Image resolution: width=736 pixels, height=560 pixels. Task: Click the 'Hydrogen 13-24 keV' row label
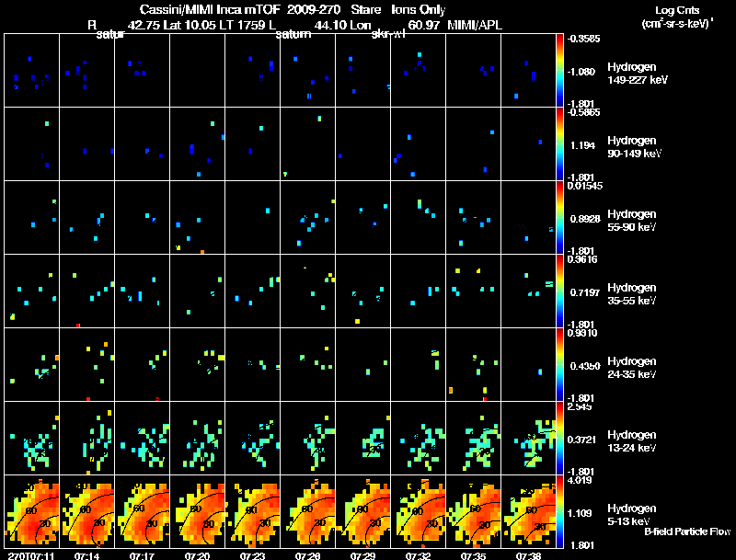pyautogui.click(x=632, y=441)
